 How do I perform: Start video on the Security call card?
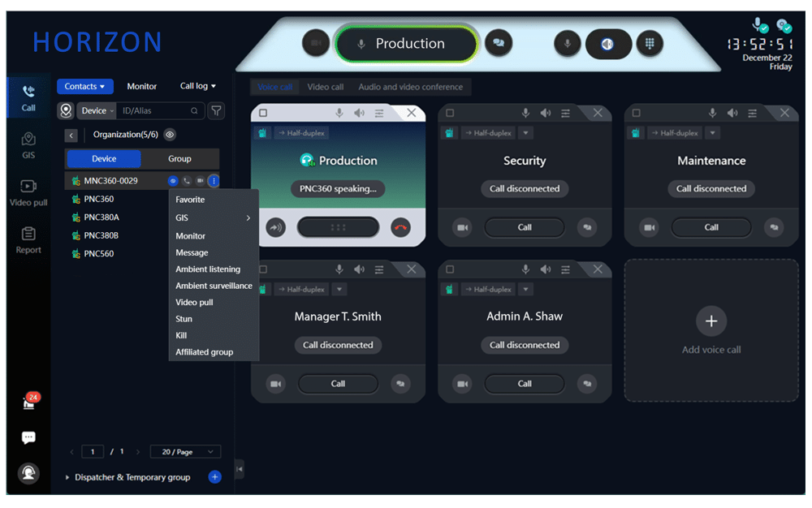[463, 227]
